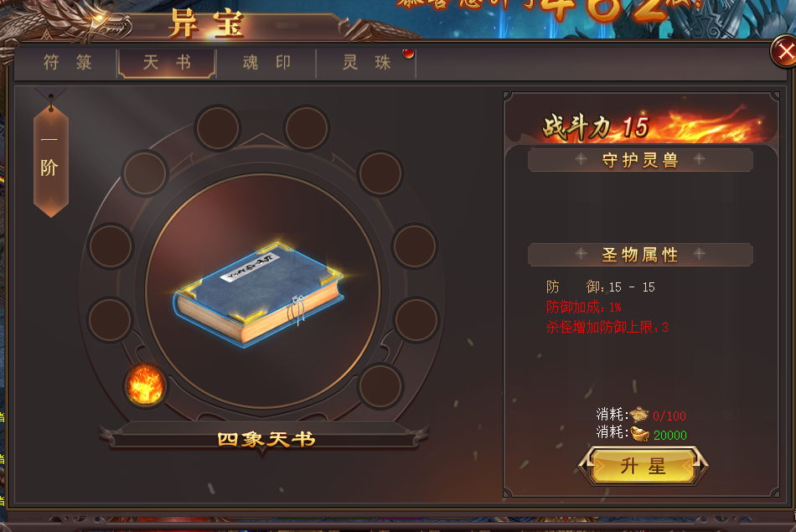Click the gold ingot cost icon
796x532 pixels.
[x=639, y=434]
